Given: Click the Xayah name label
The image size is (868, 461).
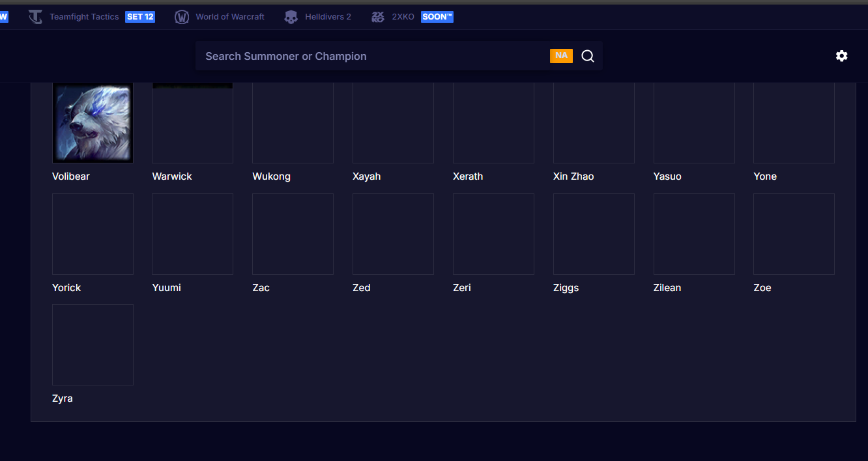Looking at the screenshot, I should click(x=366, y=176).
